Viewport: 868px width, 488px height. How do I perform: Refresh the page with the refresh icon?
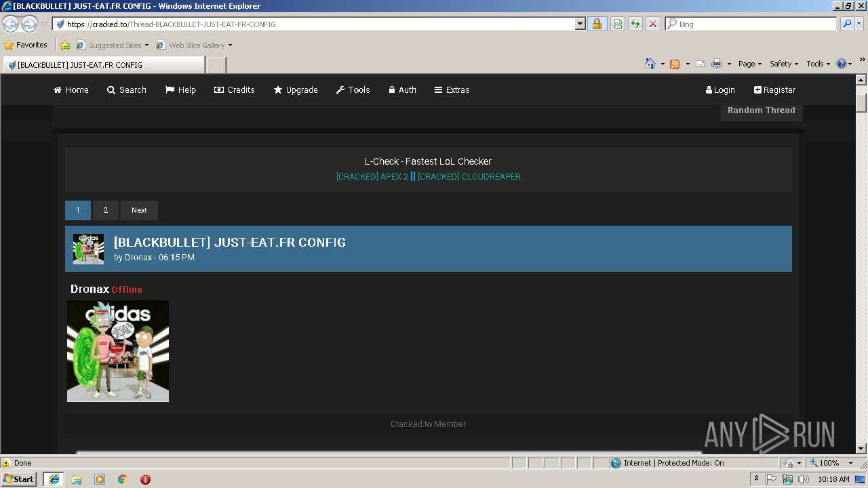pos(635,24)
